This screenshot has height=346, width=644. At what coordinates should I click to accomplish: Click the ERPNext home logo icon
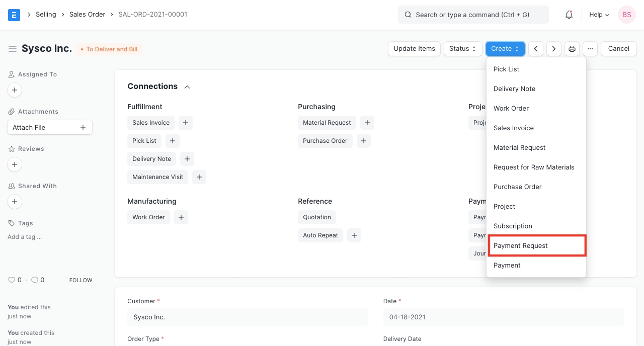pyautogui.click(x=14, y=15)
